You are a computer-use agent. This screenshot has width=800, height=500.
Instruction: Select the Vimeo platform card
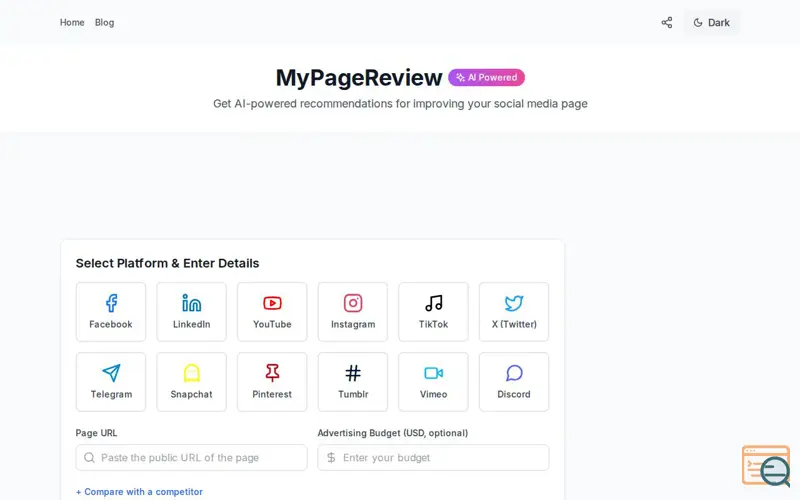433,382
